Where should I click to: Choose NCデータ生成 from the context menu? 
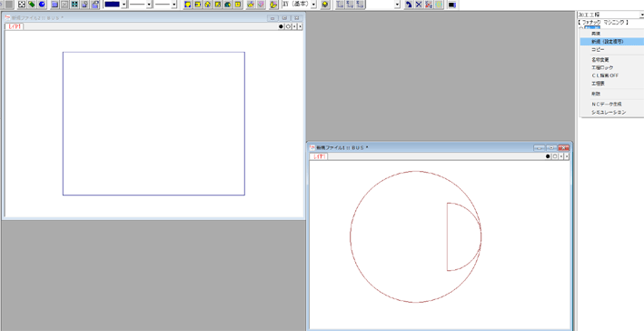pyautogui.click(x=612, y=104)
